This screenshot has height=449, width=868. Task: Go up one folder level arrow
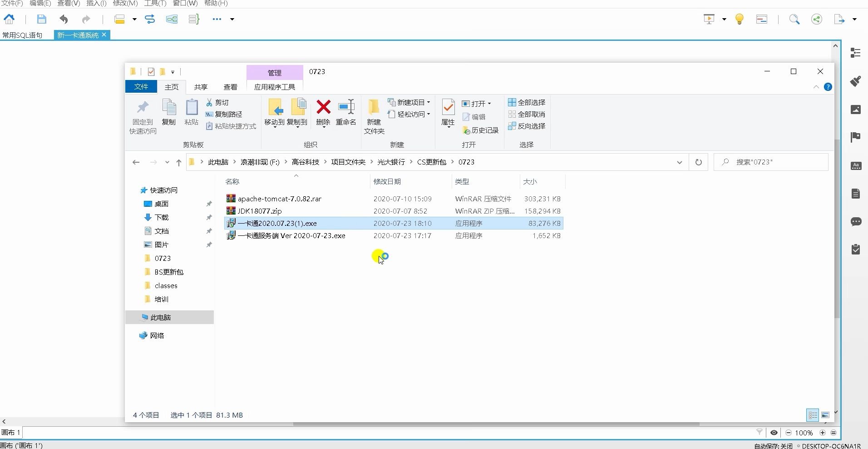[x=179, y=162]
